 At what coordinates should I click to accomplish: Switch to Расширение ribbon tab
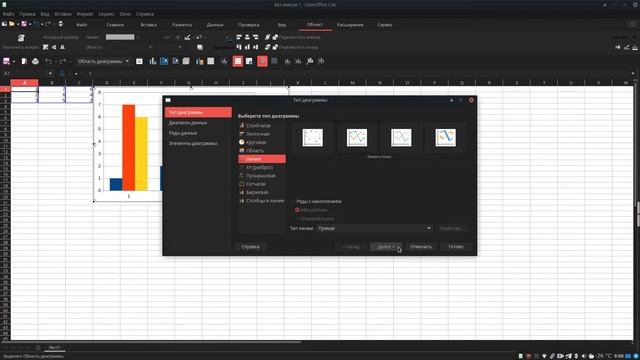tap(350, 25)
